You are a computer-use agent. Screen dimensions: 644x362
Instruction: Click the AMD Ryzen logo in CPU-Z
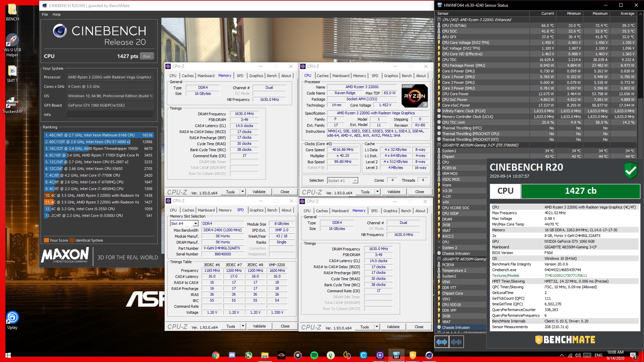point(415,96)
